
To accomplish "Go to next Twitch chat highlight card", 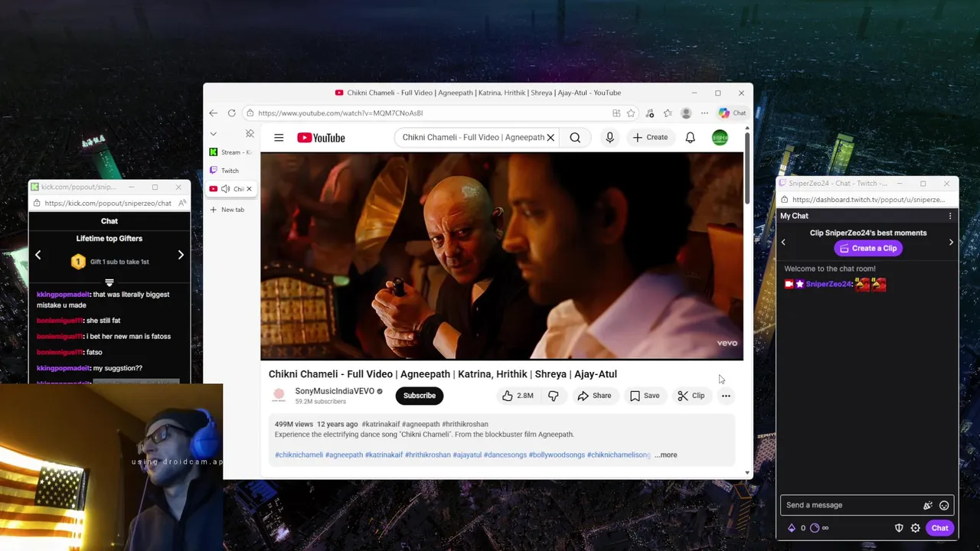I will tap(951, 242).
